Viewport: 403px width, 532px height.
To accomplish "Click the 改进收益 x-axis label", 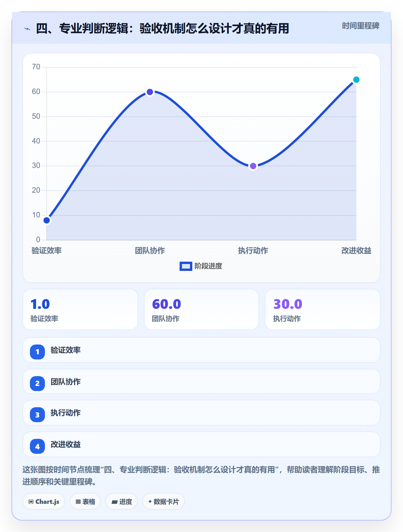I will pos(356,251).
